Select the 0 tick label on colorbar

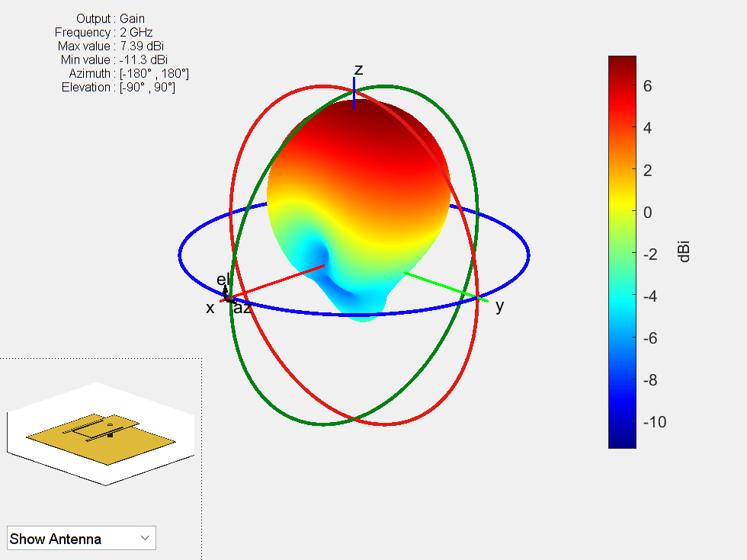click(x=647, y=212)
